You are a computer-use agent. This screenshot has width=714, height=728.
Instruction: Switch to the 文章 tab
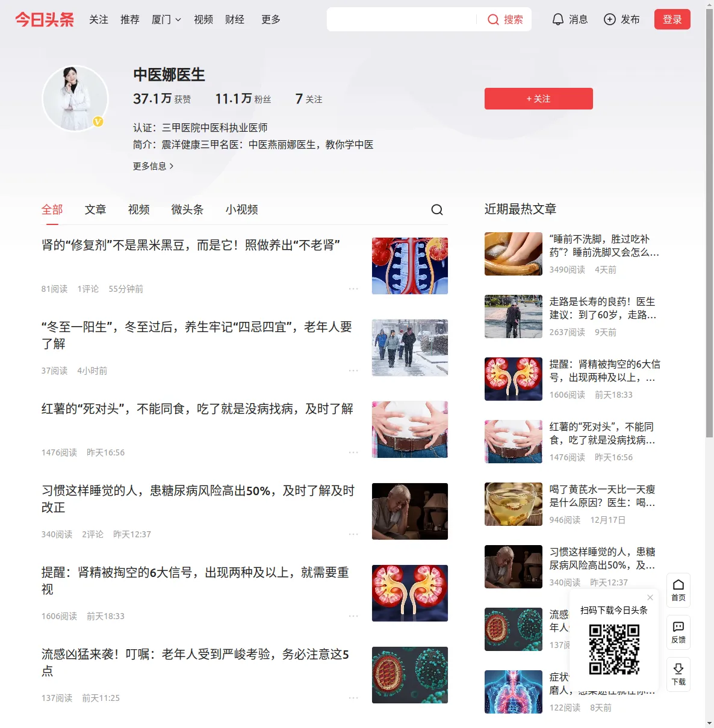95,209
